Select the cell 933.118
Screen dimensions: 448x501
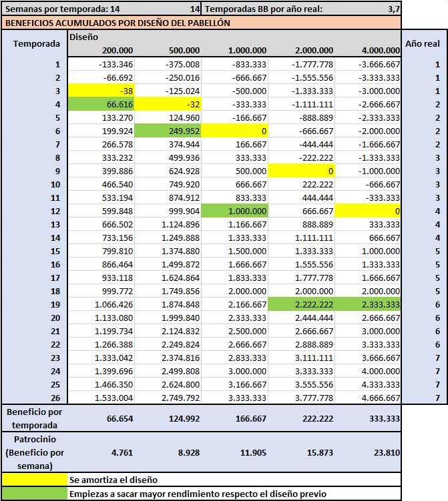[x=101, y=278]
